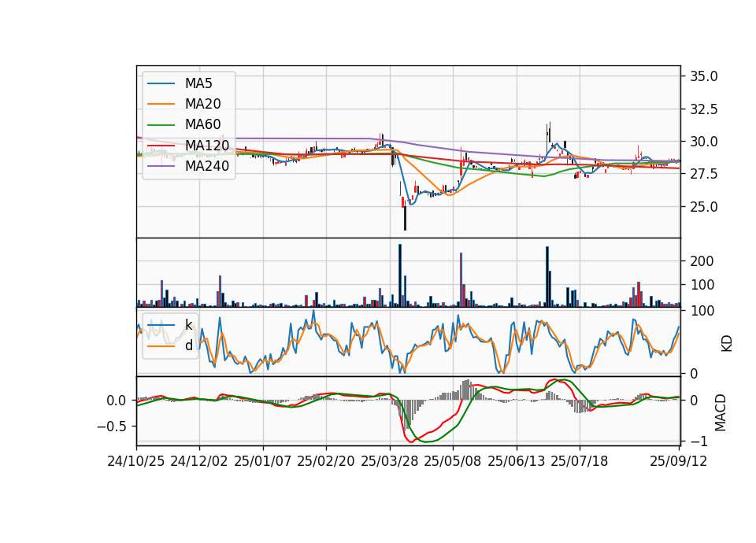The height and width of the screenshot is (543, 756).
Task: Click the 'k' legend label in KD panel
Action: tap(188, 325)
